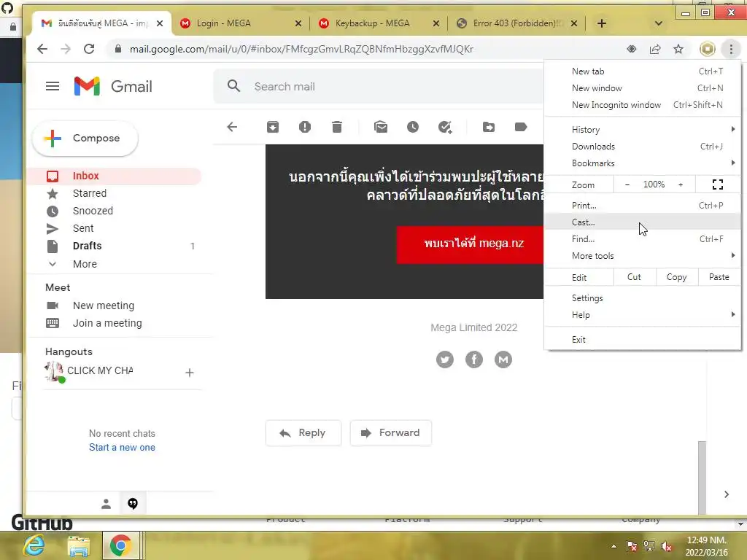Open new browser tab plus button
Screen dimensions: 747x560
pyautogui.click(x=602, y=23)
